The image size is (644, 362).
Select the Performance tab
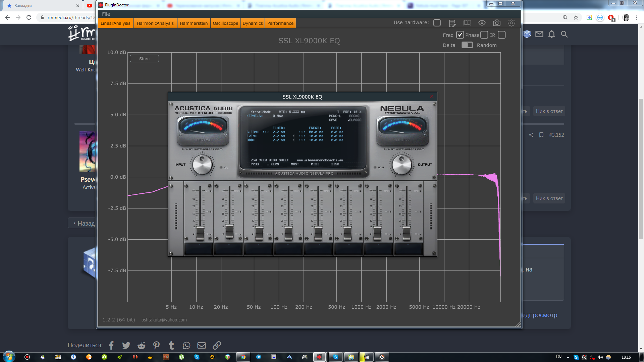pos(280,23)
